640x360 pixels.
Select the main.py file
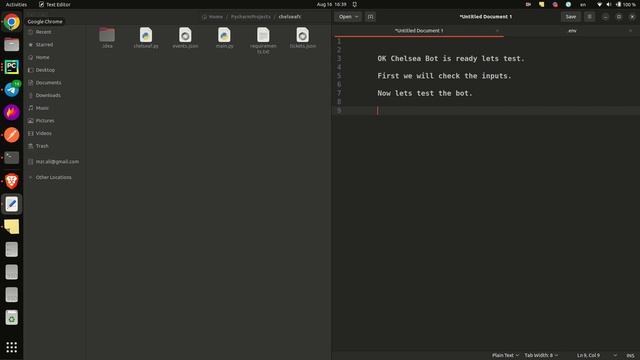coord(224,38)
